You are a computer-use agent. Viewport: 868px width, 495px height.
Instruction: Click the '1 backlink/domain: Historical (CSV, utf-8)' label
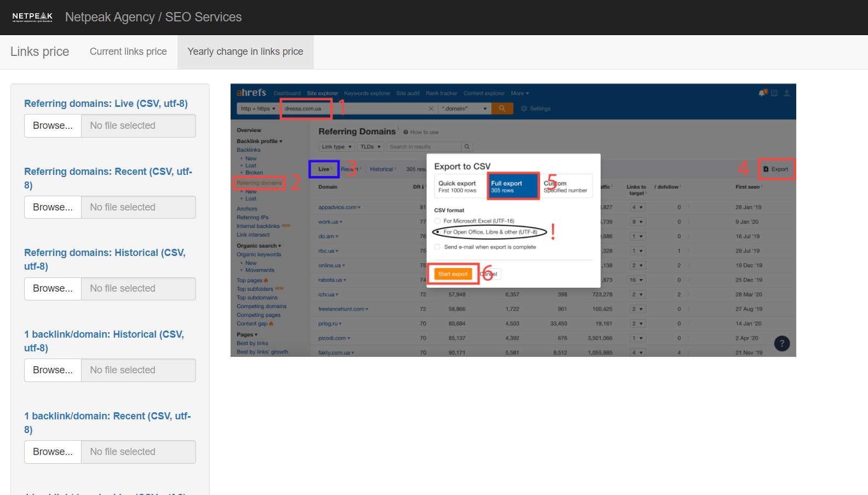point(104,341)
